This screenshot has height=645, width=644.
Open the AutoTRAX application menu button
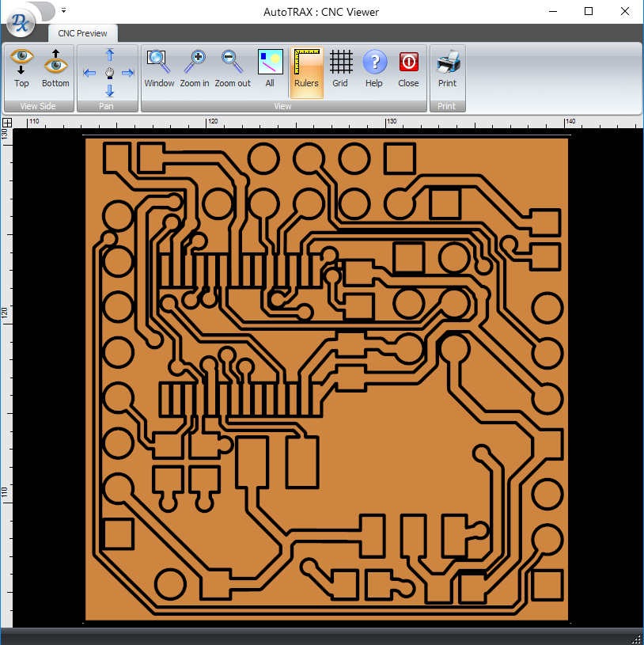21,21
